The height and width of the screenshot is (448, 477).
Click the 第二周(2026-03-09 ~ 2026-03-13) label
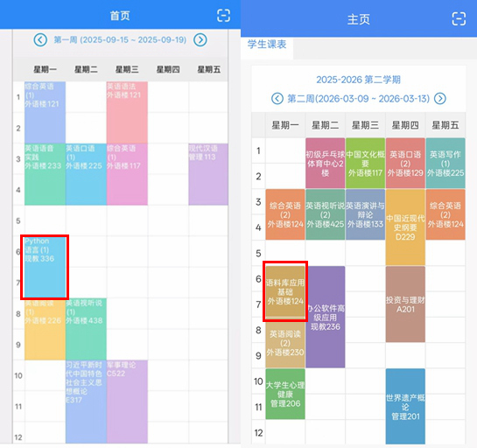358,99
